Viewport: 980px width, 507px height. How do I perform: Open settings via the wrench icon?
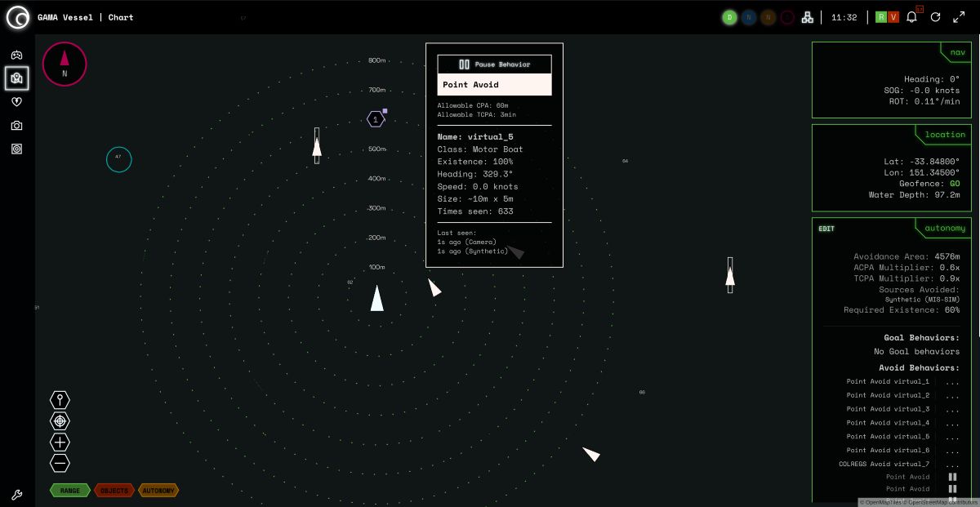(x=16, y=495)
